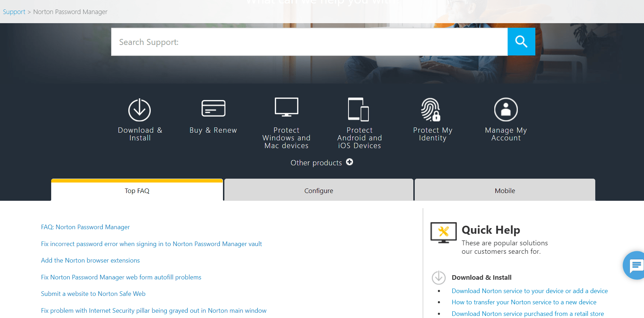Switch to the Configure tab
This screenshot has width=644, height=318.
pyautogui.click(x=318, y=191)
